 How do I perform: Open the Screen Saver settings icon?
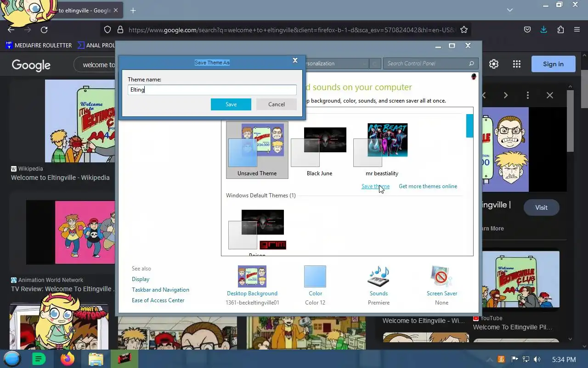pyautogui.click(x=441, y=276)
